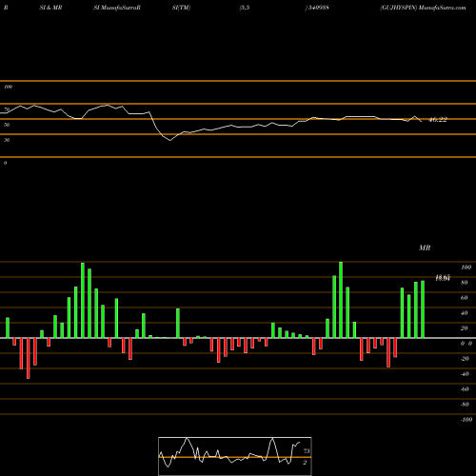Click the MR axis label 80
476x476 pixels.
pos(465,283)
